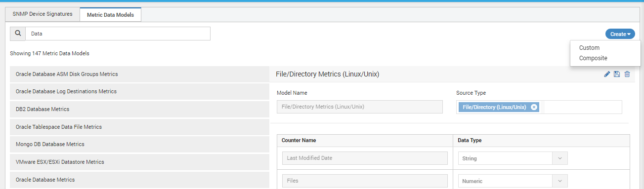Select the Metric Data Models tab

pyautogui.click(x=111, y=15)
